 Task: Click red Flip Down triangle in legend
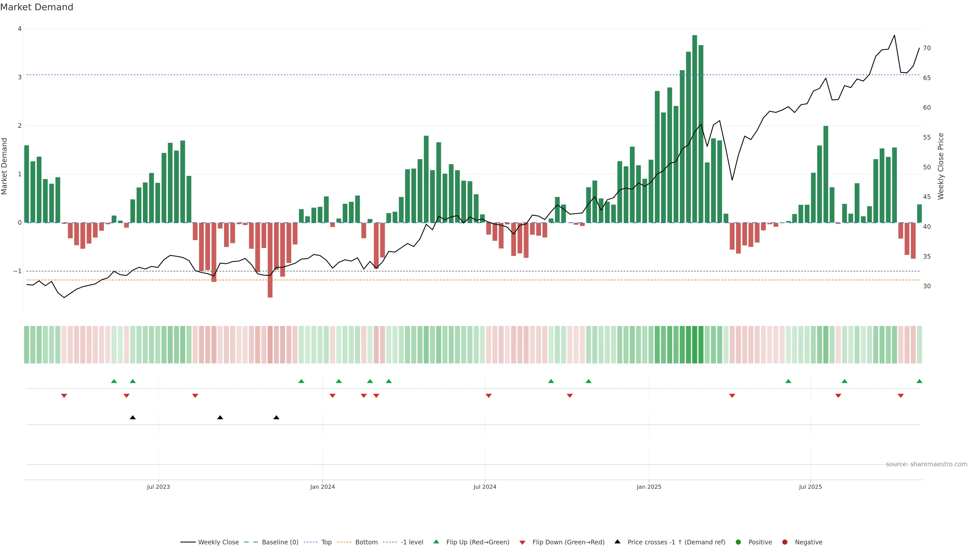coord(522,542)
